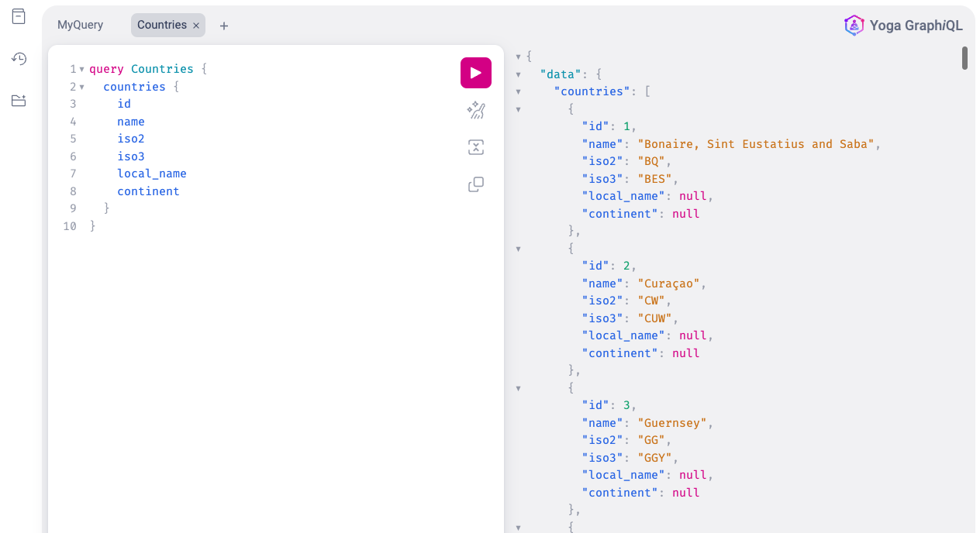This screenshot has height=533, width=980.
Task: Collapse the query Countries block on line 1
Action: pos(82,70)
